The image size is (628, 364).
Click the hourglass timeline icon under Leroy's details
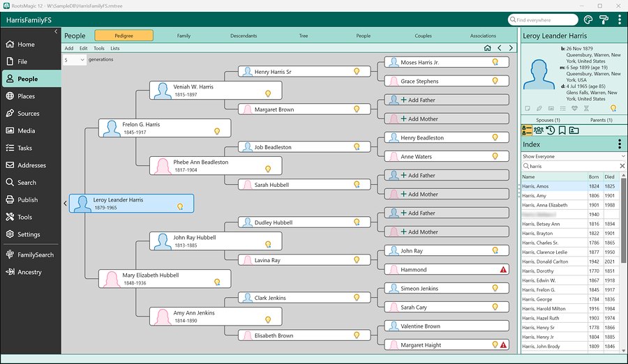click(586, 108)
